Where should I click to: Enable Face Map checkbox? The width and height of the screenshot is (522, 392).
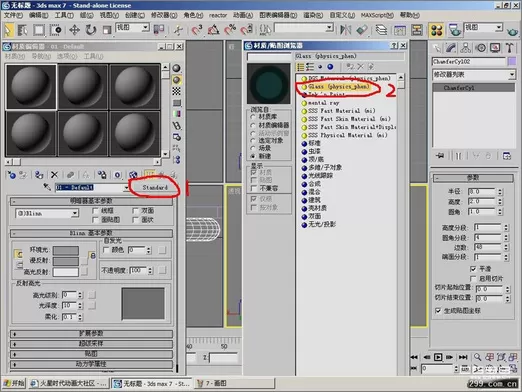[x=95, y=220]
